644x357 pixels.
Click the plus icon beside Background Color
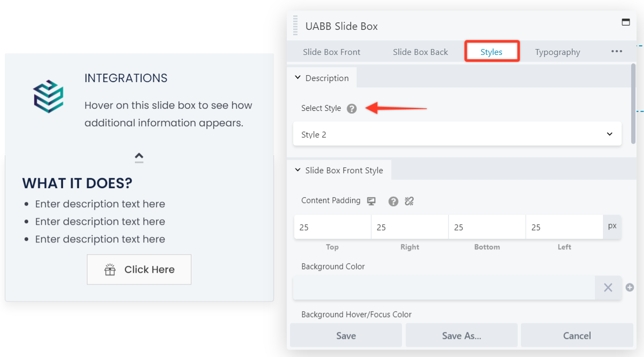click(630, 288)
